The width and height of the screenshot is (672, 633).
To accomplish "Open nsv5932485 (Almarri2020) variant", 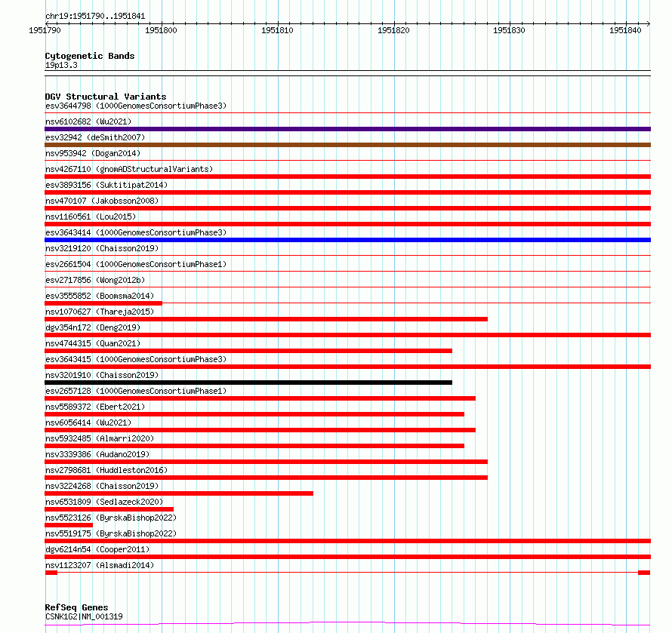I will pyautogui.click(x=100, y=438).
